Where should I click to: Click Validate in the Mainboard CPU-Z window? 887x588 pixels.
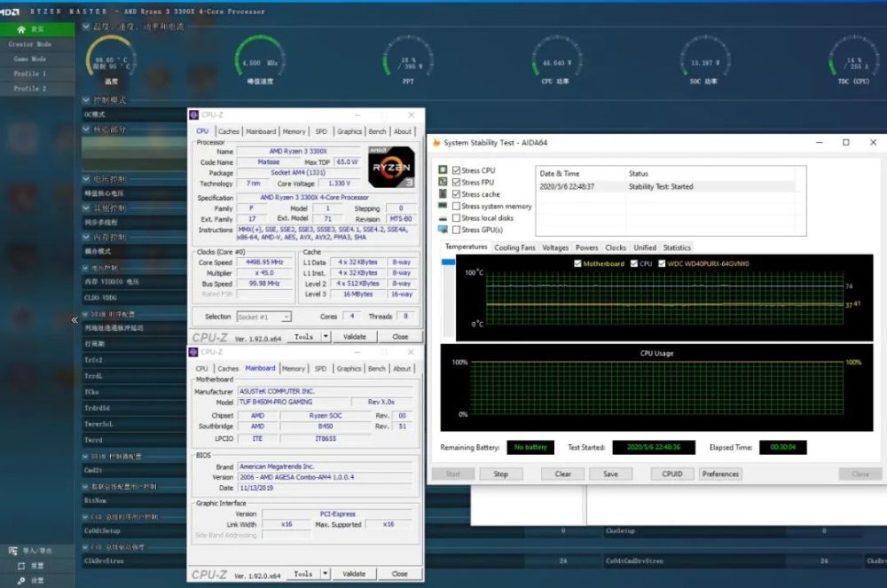coord(354,574)
